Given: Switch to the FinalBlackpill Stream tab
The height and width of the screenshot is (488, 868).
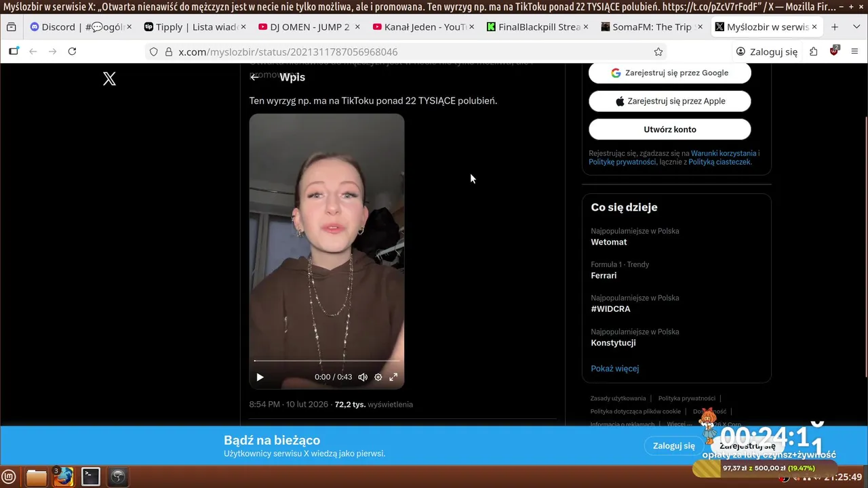Looking at the screenshot, I should click(x=537, y=27).
